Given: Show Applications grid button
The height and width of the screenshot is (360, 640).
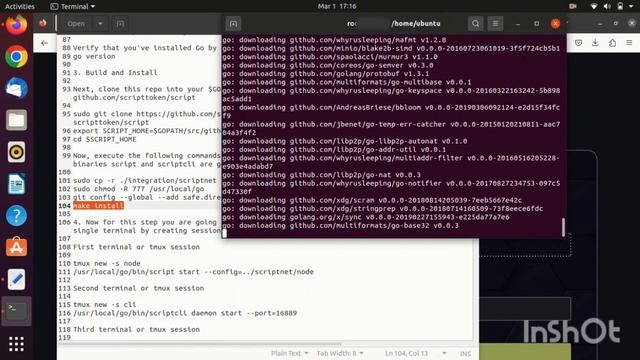Looking at the screenshot, I should pyautogui.click(x=16, y=344).
